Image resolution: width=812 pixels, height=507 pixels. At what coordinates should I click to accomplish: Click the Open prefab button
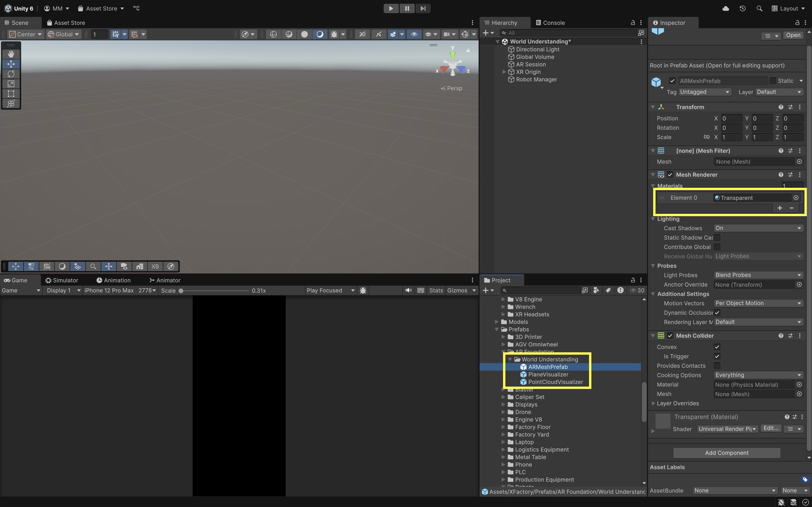(x=793, y=35)
